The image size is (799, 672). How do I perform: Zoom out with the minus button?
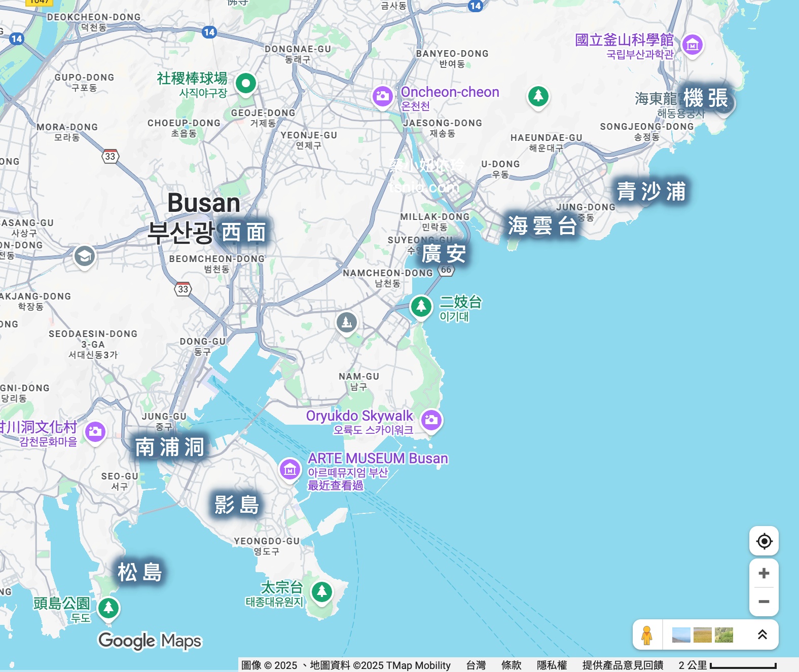[x=764, y=602]
